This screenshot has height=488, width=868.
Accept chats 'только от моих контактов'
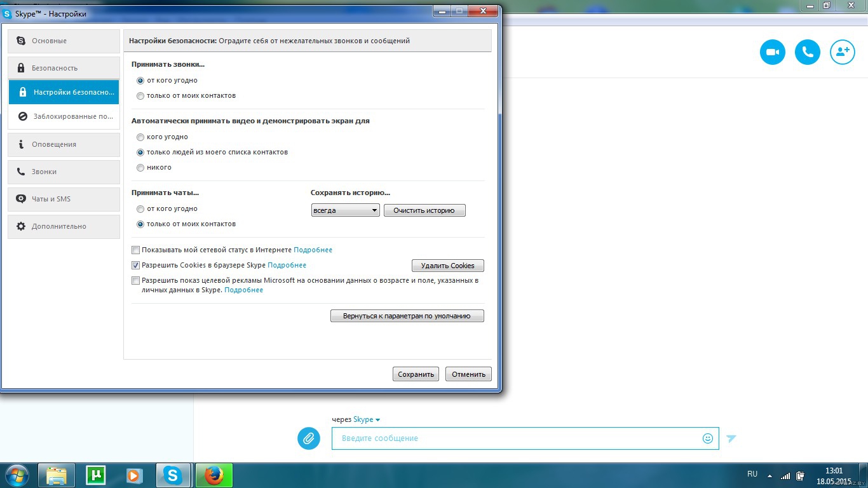coord(140,224)
